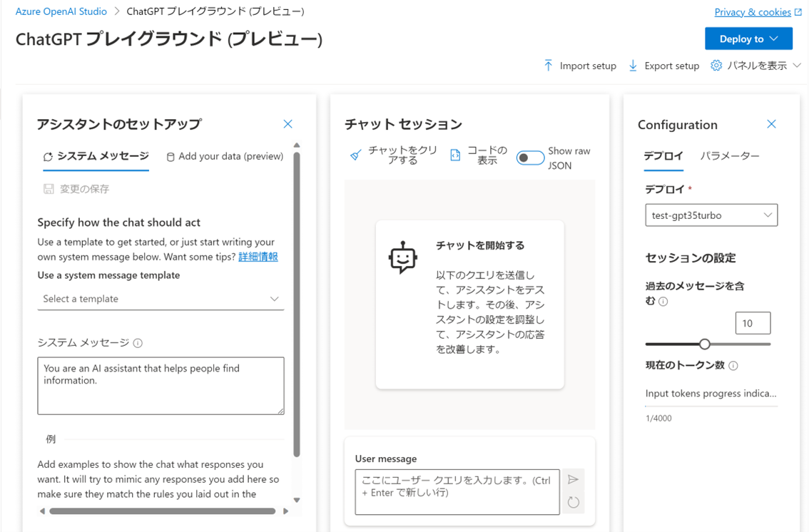Click the コードの表示 button
This screenshot has height=532, width=809.
[x=479, y=155]
